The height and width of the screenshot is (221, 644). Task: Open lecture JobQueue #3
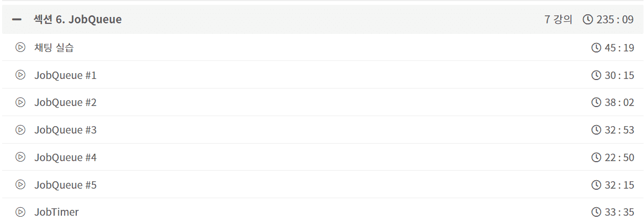point(66,130)
